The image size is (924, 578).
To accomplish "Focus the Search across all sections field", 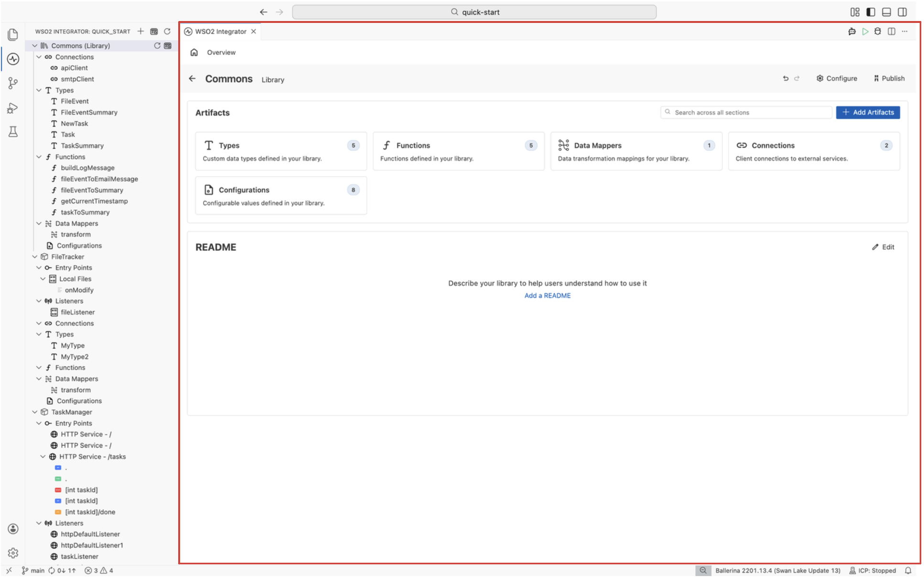I will [x=746, y=112].
